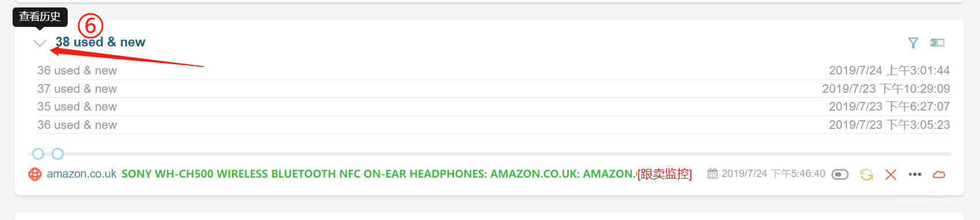The width and height of the screenshot is (980, 220).
Task: Click the red 跟卖监控 tag
Action: coord(665,174)
